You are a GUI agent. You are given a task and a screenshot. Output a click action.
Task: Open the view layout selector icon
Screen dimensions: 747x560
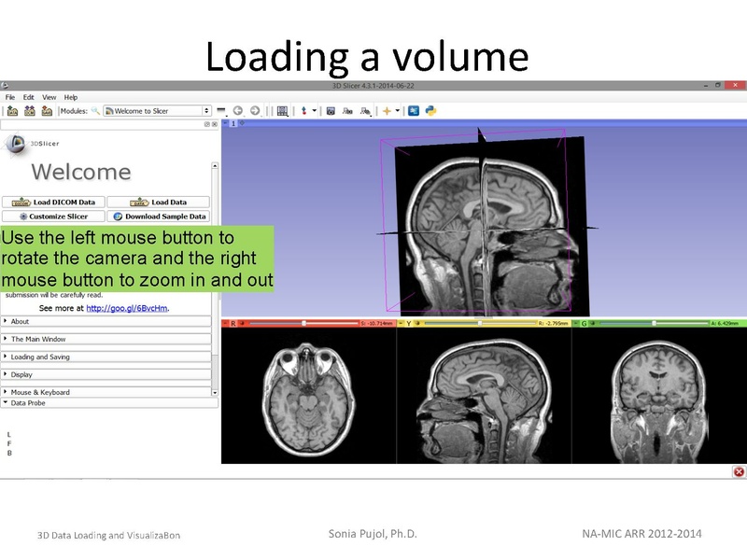coord(283,111)
